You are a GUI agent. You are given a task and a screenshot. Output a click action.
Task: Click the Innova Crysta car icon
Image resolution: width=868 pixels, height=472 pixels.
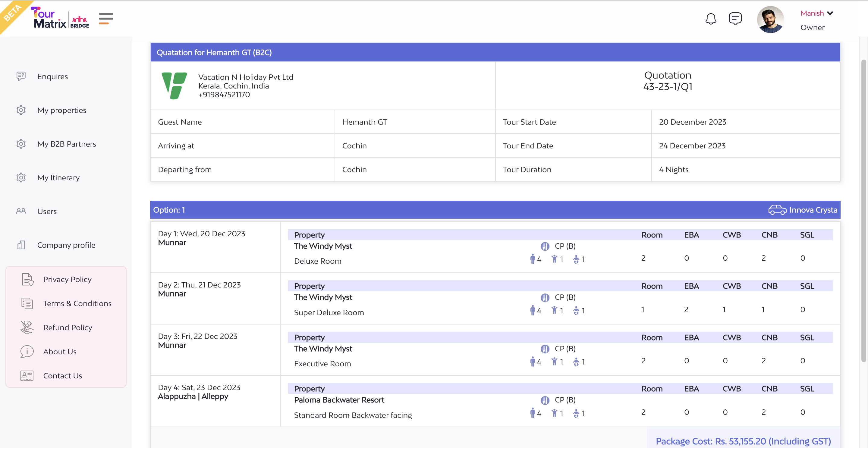click(x=777, y=210)
